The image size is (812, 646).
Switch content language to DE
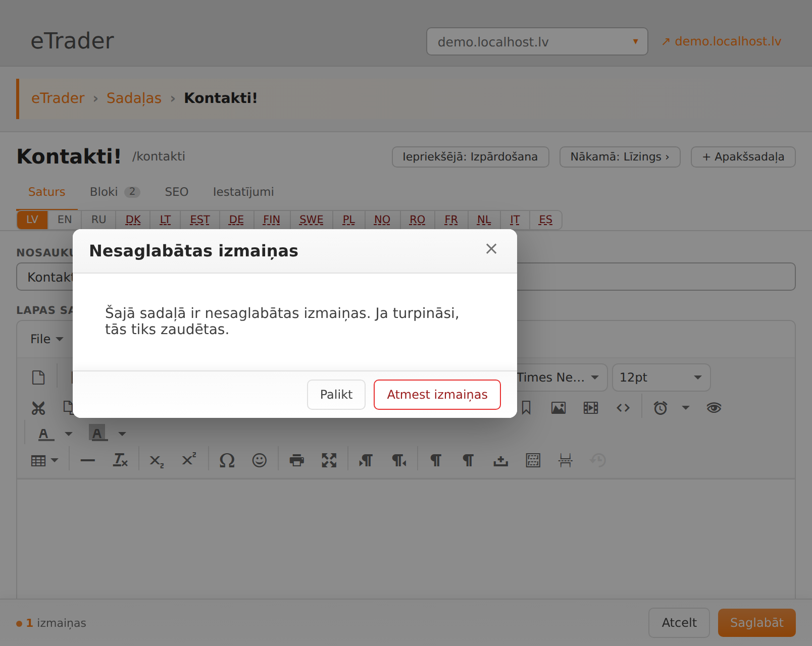tap(236, 220)
